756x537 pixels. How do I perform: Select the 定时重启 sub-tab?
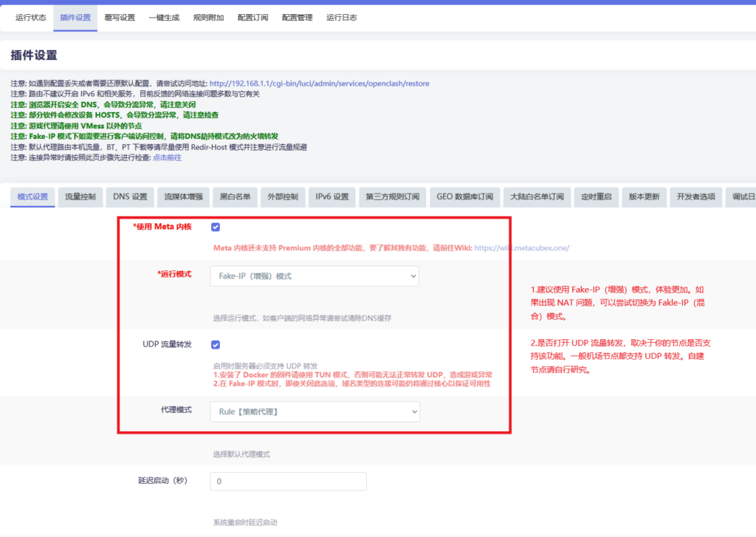(596, 196)
